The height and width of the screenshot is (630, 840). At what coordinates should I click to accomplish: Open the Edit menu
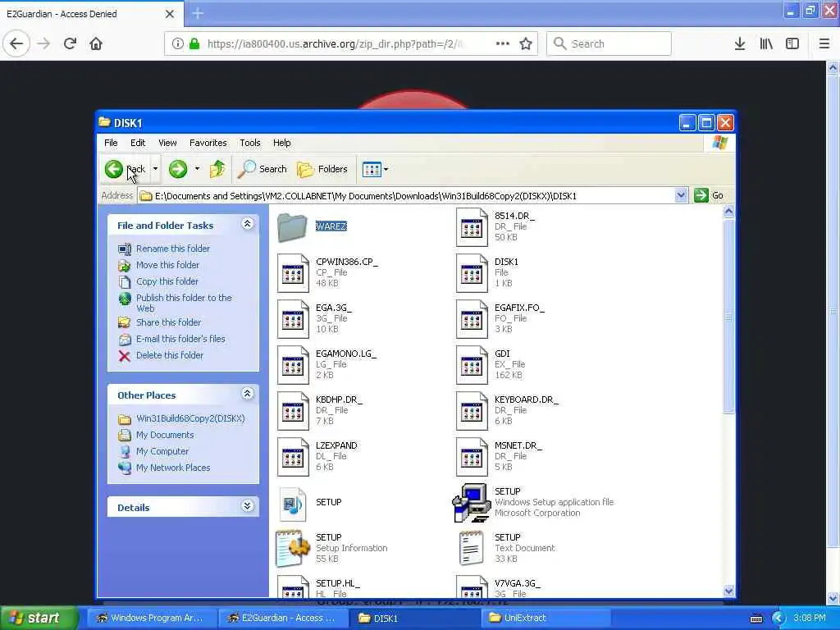click(138, 143)
